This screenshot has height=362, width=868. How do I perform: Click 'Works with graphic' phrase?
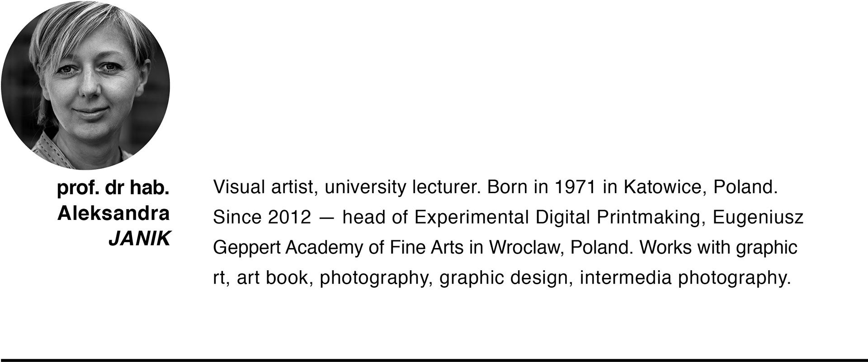click(719, 248)
